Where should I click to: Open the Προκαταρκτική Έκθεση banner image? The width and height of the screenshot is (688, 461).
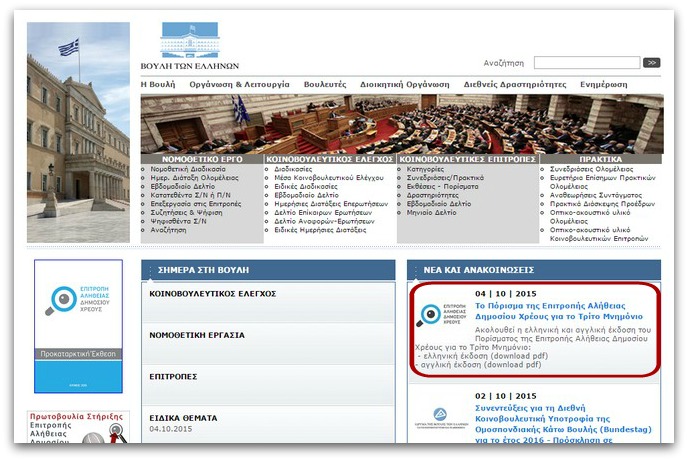(78, 326)
